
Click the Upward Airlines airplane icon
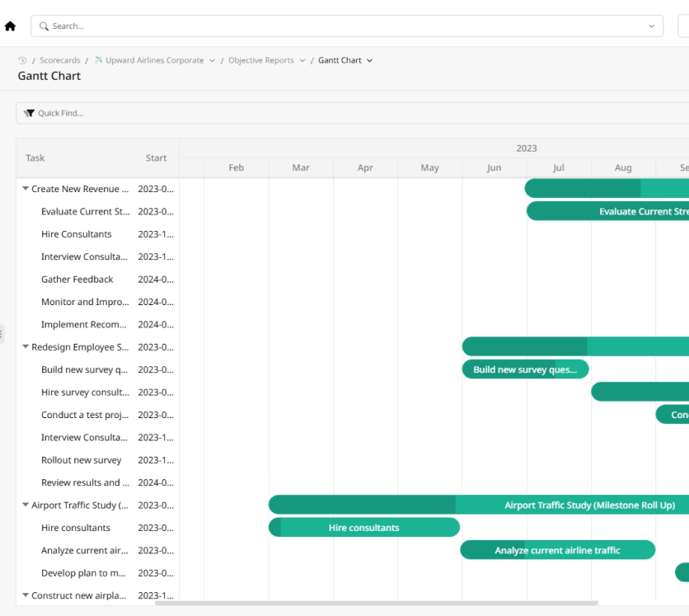click(98, 60)
